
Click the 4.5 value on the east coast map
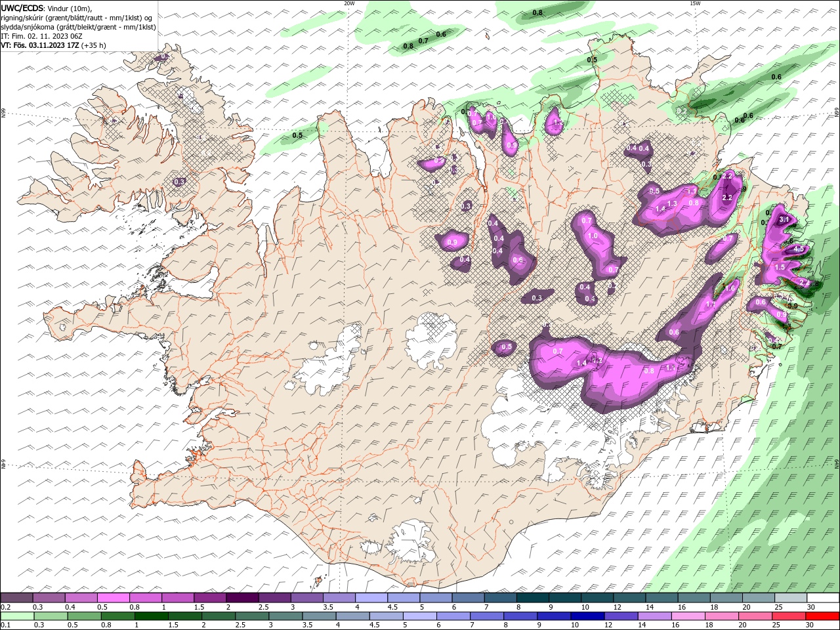click(799, 249)
